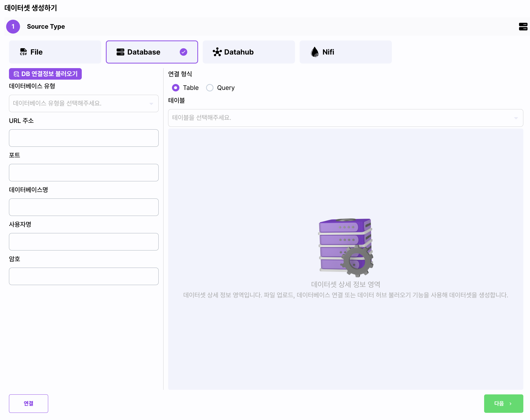Click the server icon at top right
The image size is (530, 420).
(x=523, y=27)
